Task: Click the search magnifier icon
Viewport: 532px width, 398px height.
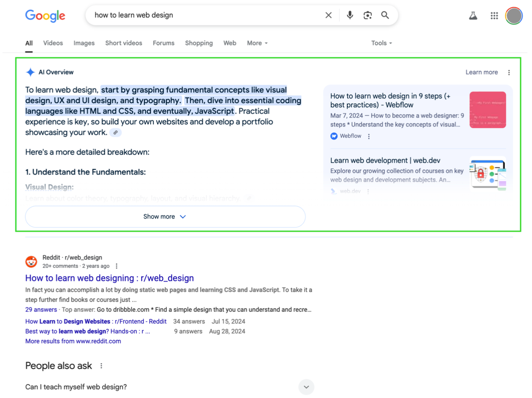Action: pos(385,15)
